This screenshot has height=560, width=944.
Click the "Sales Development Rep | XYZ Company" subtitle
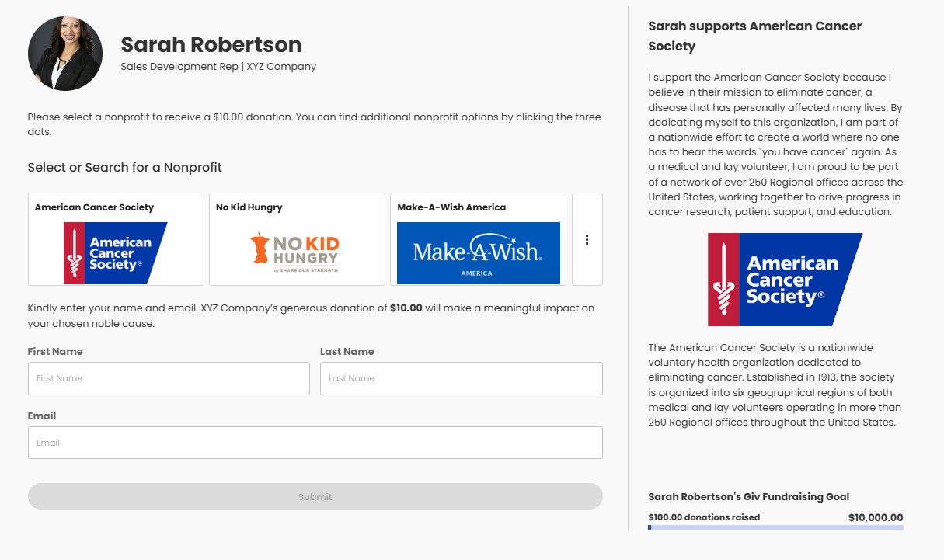click(x=218, y=67)
